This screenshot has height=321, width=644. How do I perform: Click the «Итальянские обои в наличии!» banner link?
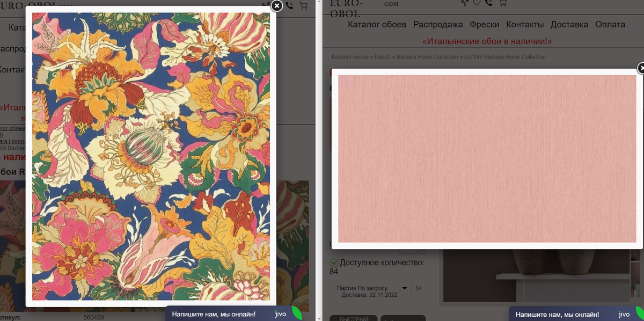pos(487,41)
